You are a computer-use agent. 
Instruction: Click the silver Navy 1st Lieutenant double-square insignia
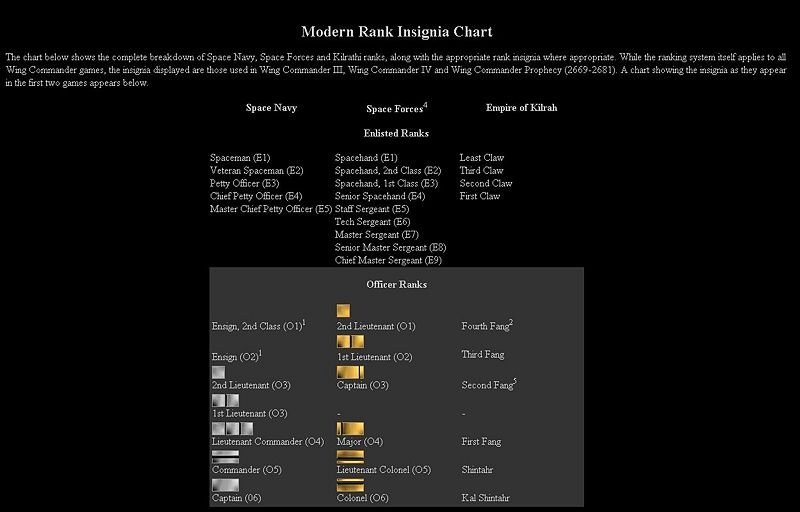(x=225, y=400)
